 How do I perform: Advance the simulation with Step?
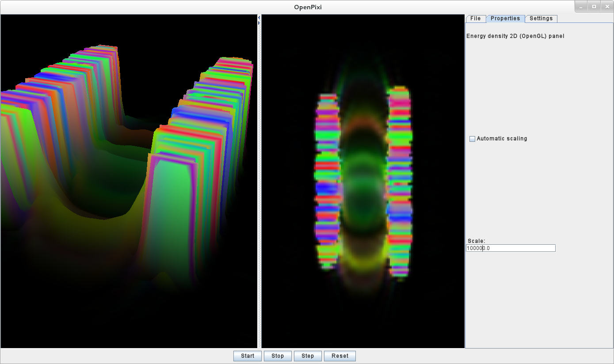308,356
